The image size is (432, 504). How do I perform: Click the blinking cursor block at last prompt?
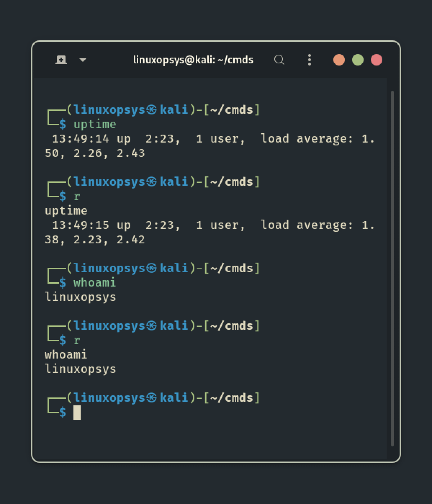[77, 413]
